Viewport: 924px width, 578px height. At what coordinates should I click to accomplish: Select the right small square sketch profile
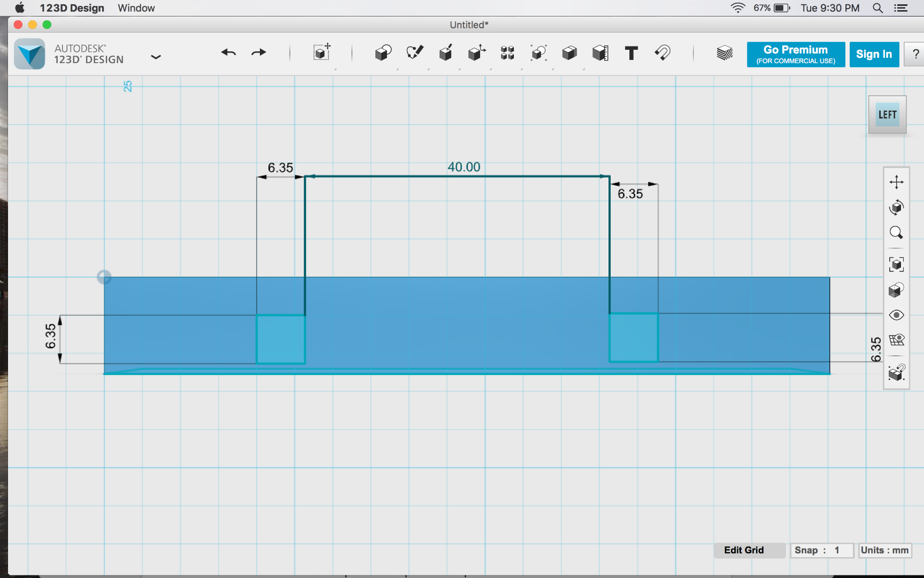click(634, 338)
